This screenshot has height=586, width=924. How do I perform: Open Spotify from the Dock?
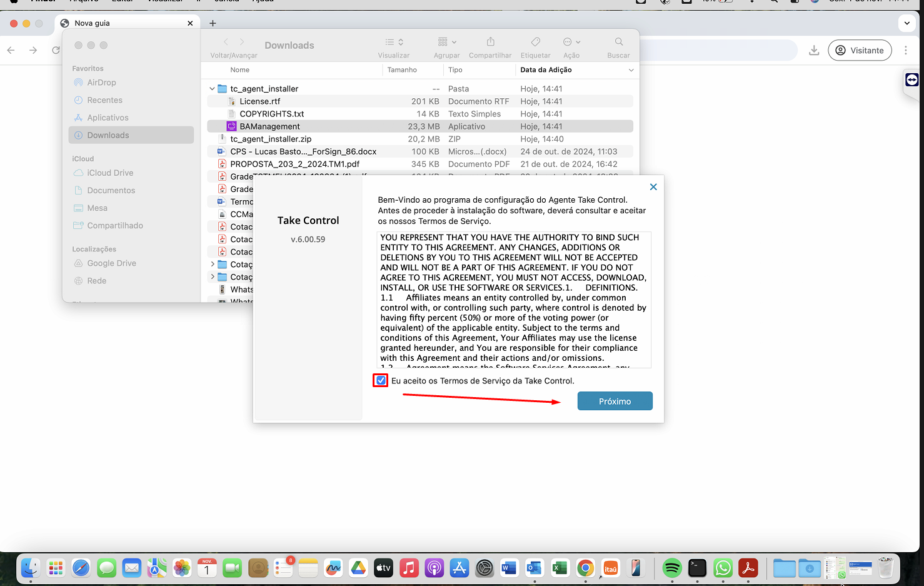672,568
